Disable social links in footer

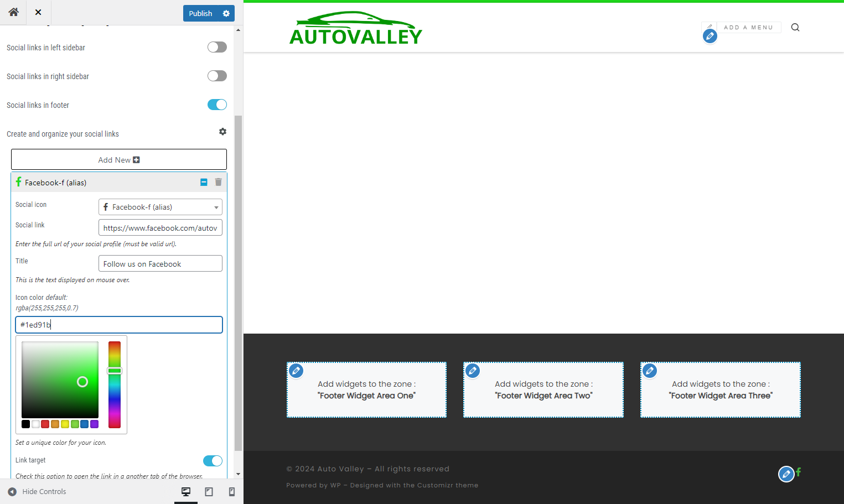pos(217,105)
